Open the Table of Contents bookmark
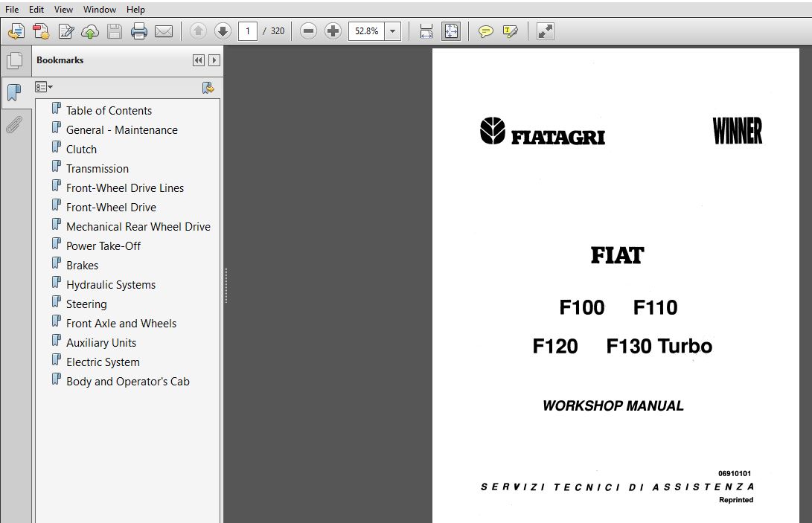812x523 pixels. point(109,111)
